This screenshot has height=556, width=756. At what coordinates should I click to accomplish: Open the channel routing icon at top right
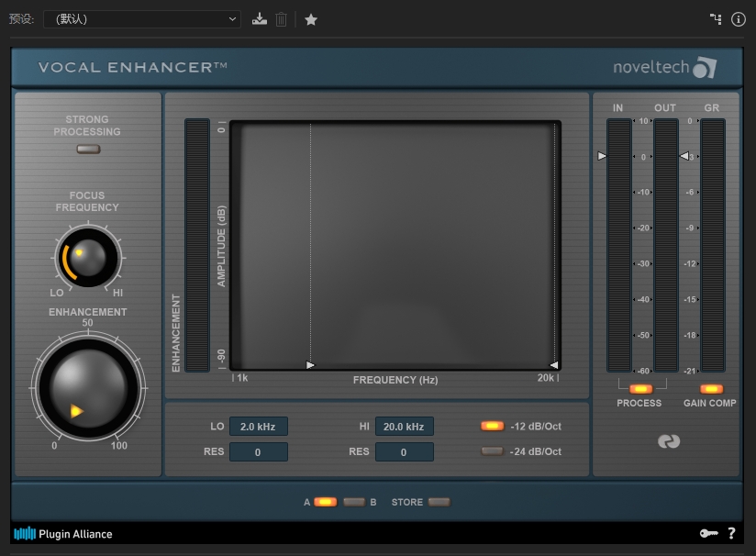[716, 19]
